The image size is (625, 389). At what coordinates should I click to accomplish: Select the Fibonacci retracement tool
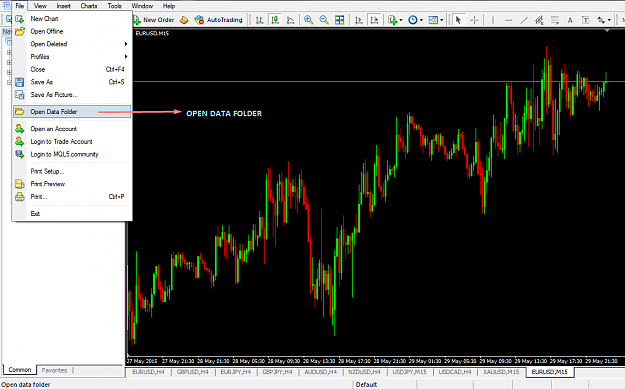pos(555,20)
